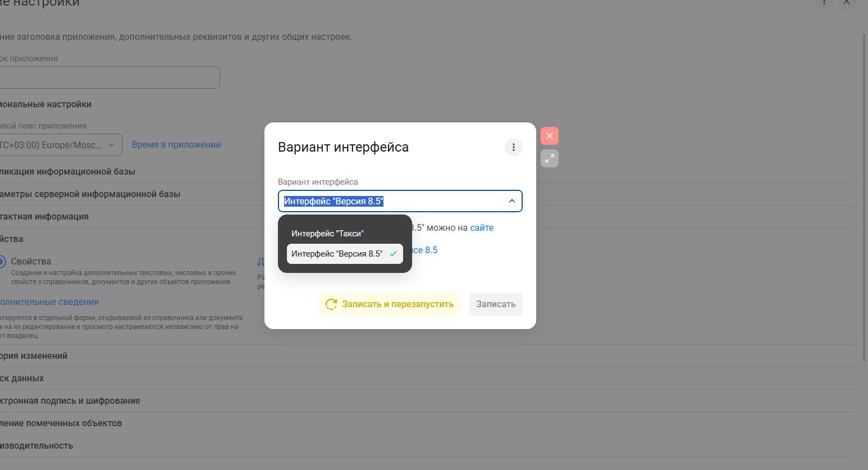
Task: Click the three-dot menu in the dialog header
Action: (513, 147)
